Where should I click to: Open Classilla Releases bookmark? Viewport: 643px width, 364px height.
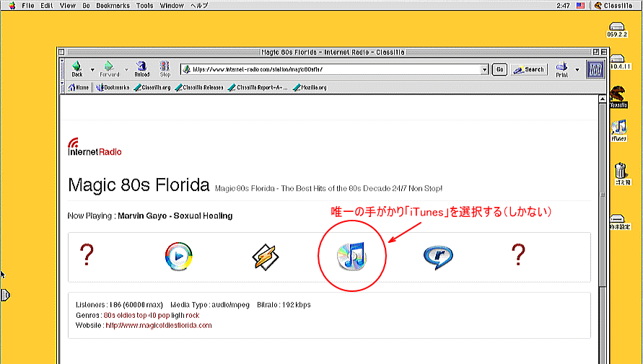click(x=199, y=87)
